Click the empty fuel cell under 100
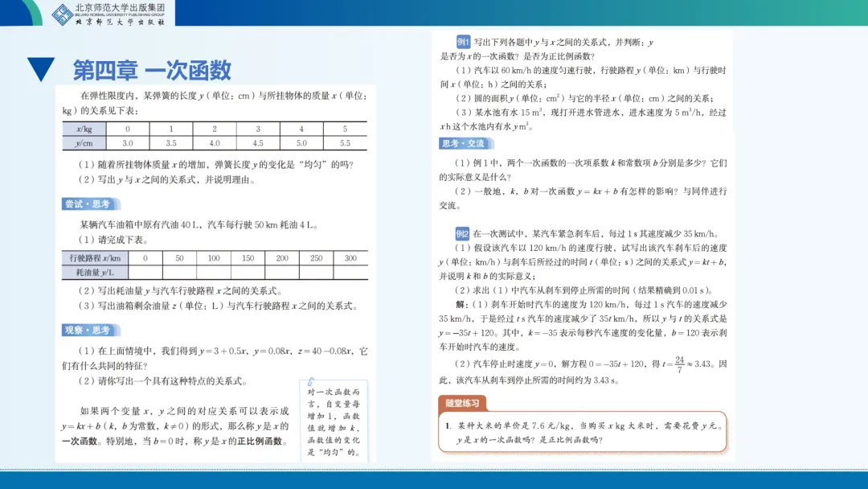The height and width of the screenshot is (489, 868). [x=214, y=273]
